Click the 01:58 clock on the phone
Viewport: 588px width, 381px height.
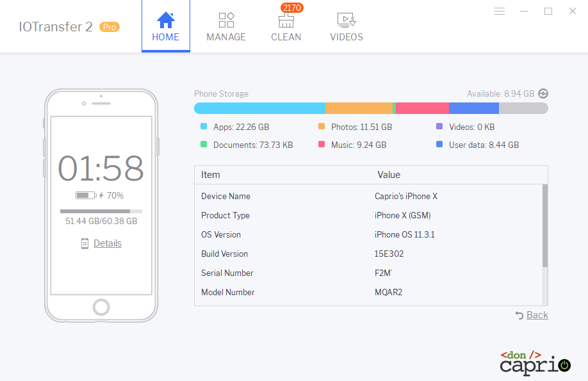(101, 168)
